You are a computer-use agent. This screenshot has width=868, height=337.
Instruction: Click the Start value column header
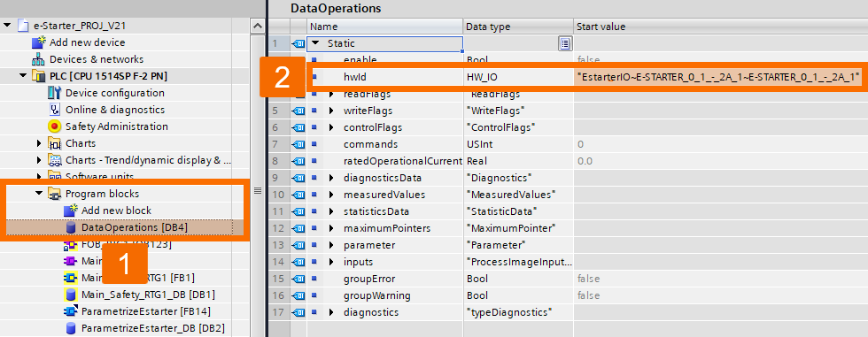point(721,27)
